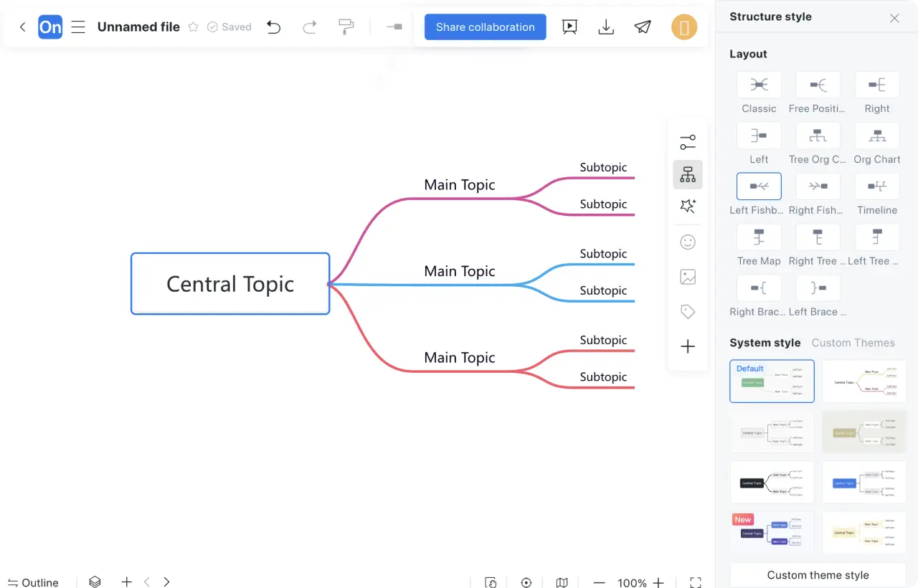Open the layers panel at bottom
This screenshot has height=588, width=918.
95,582
